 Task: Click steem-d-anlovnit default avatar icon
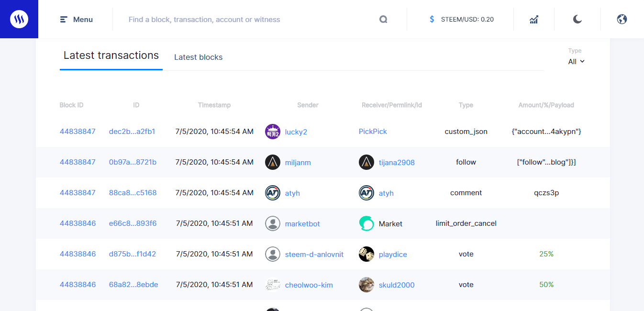(x=273, y=254)
